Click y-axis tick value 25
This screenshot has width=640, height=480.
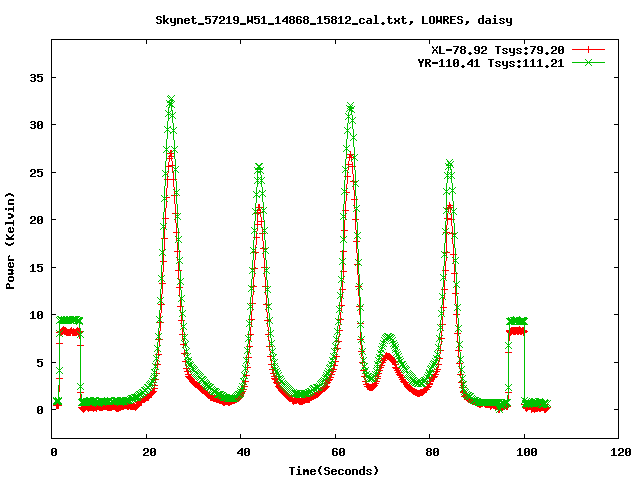pos(36,173)
